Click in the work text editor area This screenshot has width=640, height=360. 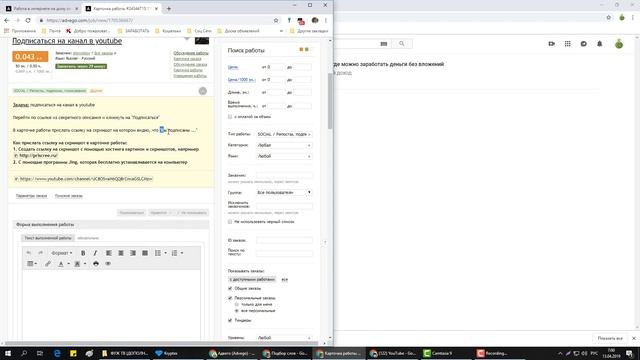coord(111,304)
